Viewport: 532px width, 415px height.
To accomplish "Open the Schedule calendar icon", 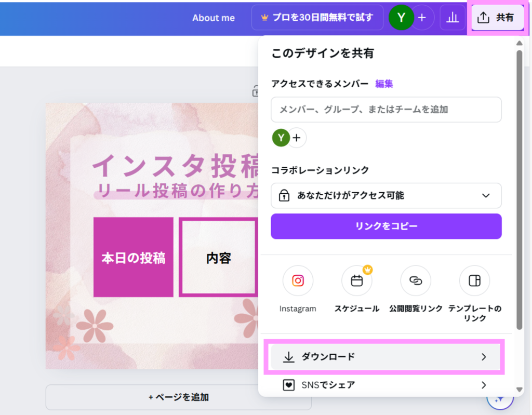I will (x=356, y=281).
